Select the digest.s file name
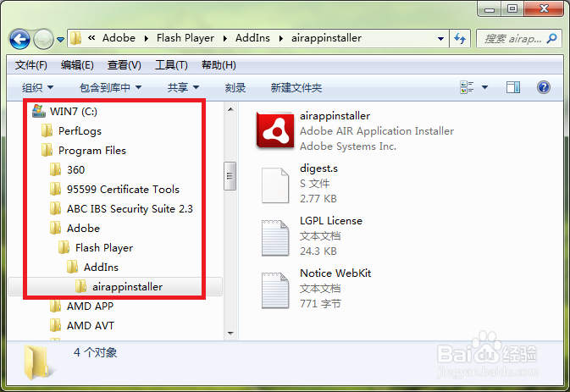This screenshot has width=570, height=392. point(318,168)
